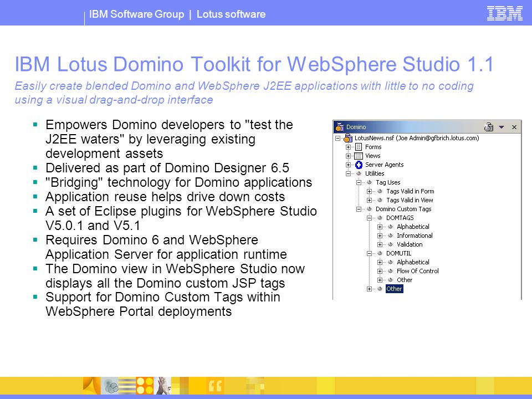Expand the Informational node

380,236
